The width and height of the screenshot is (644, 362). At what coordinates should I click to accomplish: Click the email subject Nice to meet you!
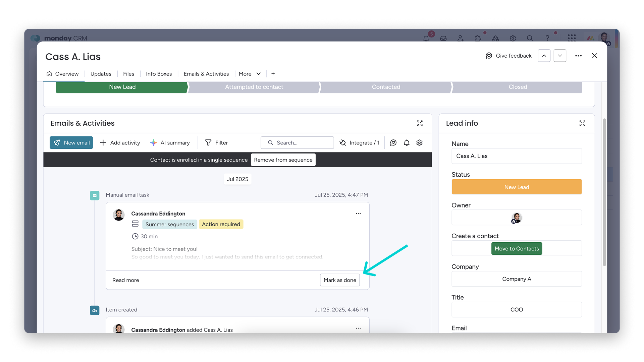coord(164,249)
